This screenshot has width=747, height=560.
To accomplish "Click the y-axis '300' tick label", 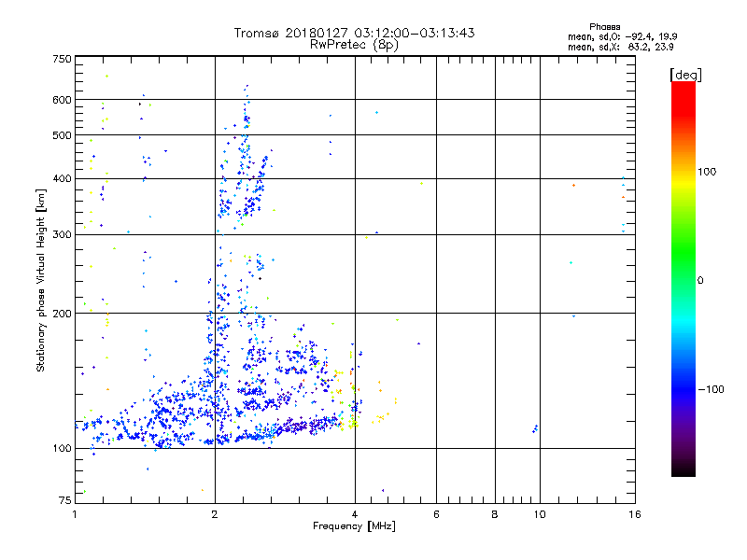I will pos(62,234).
